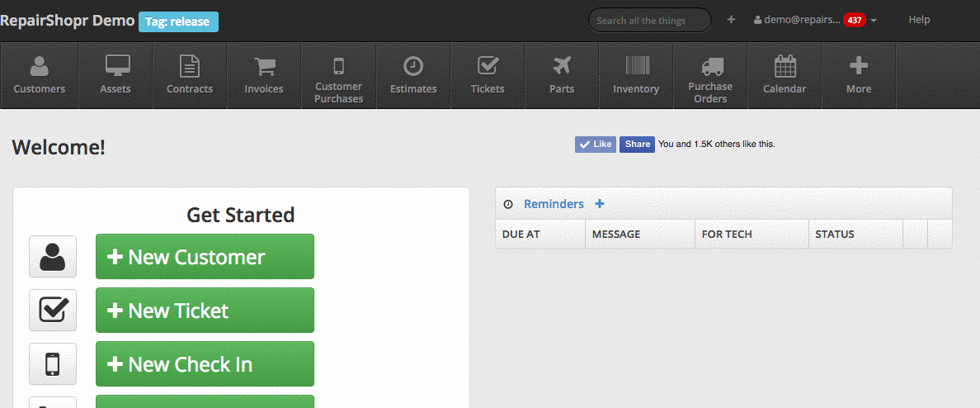Add a new reminder with plus icon
Viewport: 980px width, 408px height.
600,204
